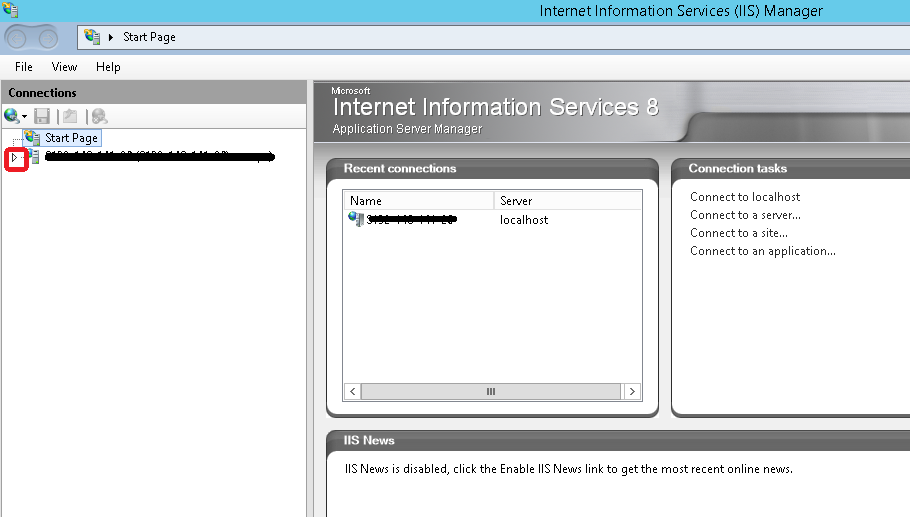Click the server icon in the Connections tree
The image size is (910, 517).
click(x=34, y=157)
